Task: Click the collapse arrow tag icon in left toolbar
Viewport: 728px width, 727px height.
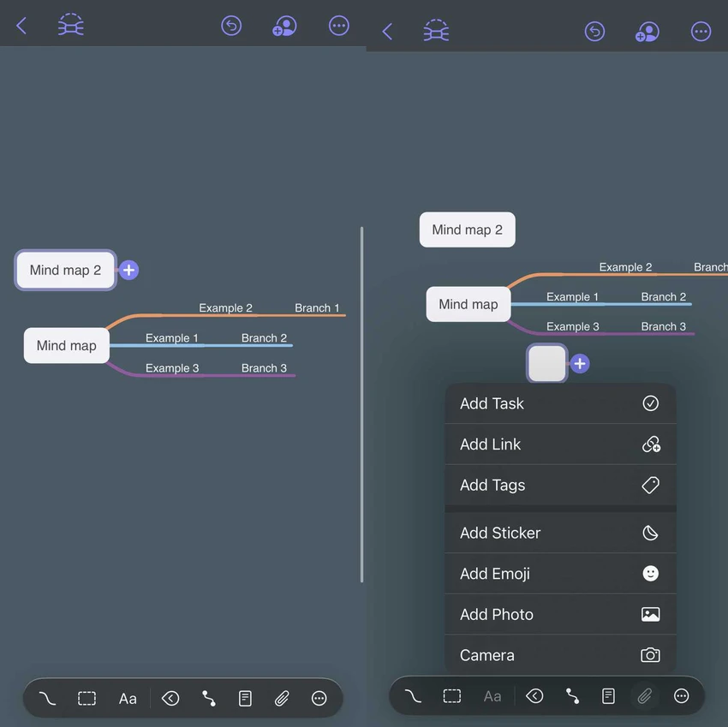Action: pos(170,698)
